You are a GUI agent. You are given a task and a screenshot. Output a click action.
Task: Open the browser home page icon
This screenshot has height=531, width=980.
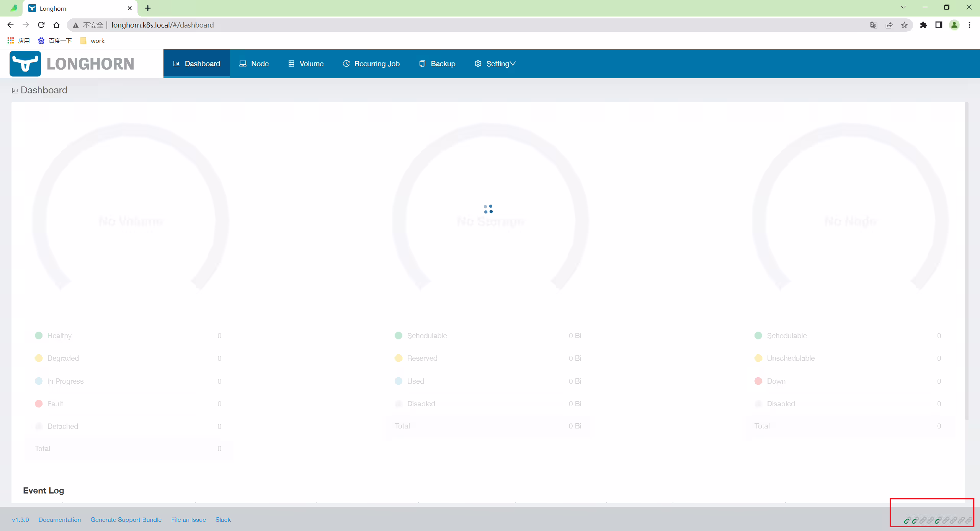[x=57, y=25]
